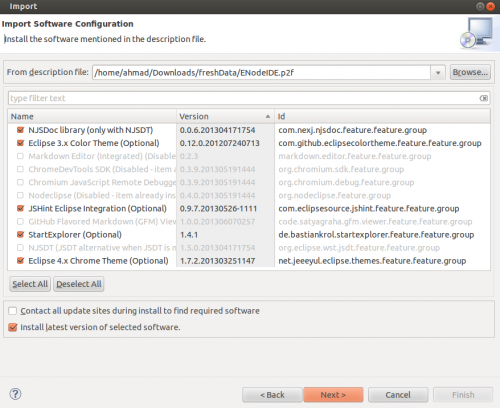Image resolution: width=500 pixels, height=408 pixels.
Task: Cancel the import dialog
Action: click(398, 395)
